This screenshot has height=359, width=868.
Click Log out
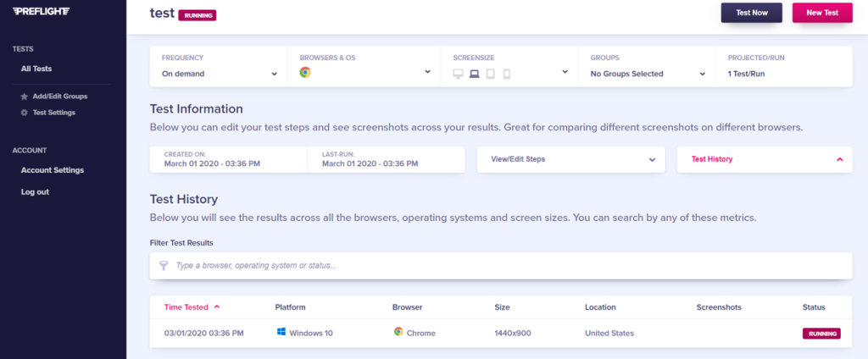35,192
